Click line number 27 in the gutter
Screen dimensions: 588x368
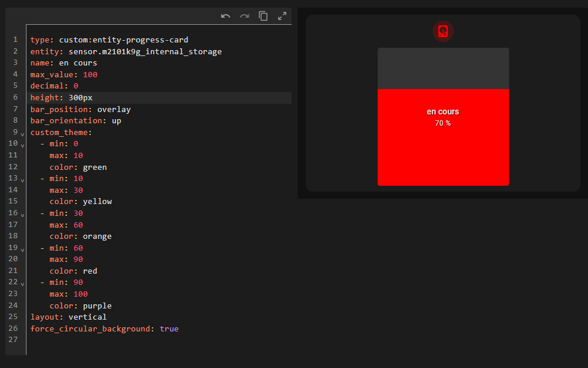click(x=13, y=340)
